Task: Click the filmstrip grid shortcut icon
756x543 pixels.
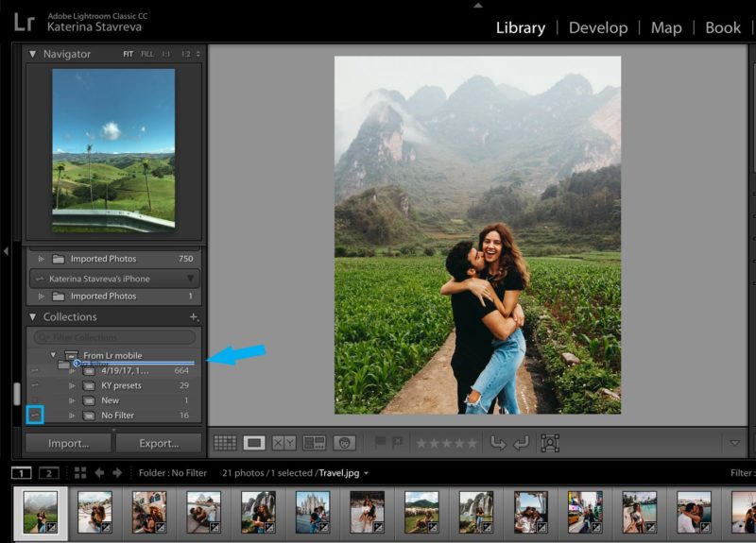Action: click(80, 472)
